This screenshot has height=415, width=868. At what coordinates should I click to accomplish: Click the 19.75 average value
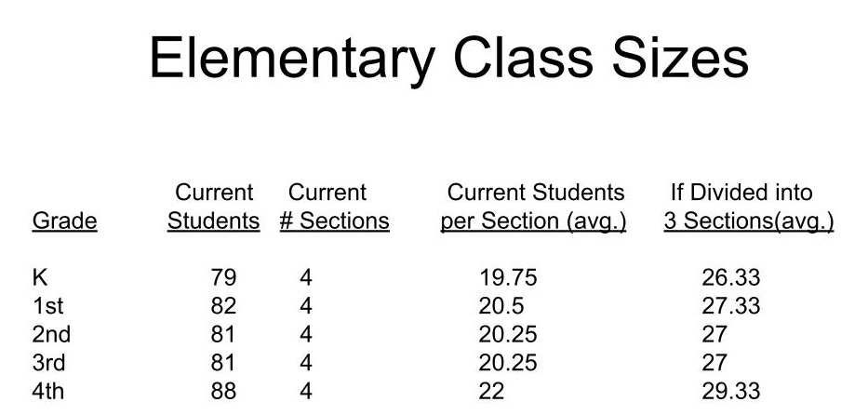pyautogui.click(x=508, y=277)
